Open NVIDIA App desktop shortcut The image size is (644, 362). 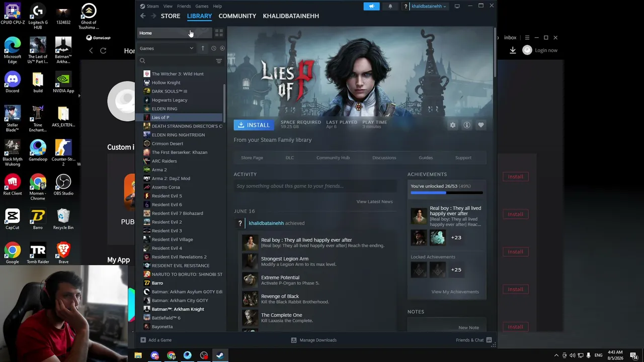pyautogui.click(x=63, y=82)
